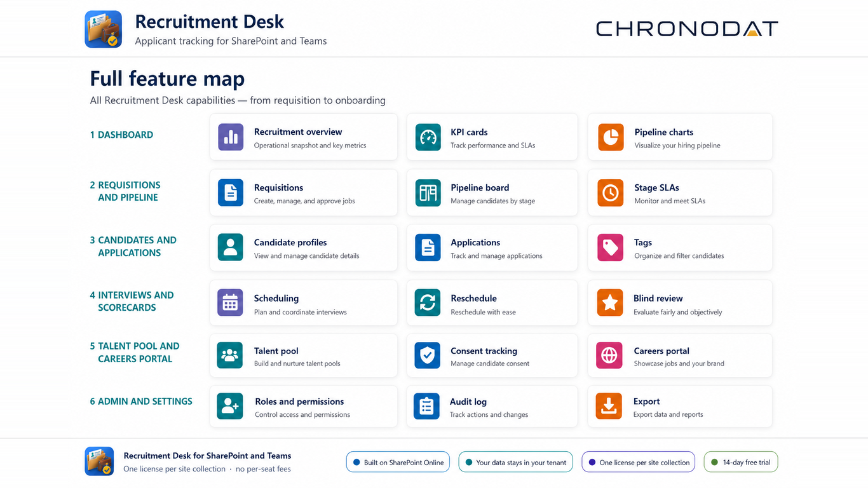Open the Talent pool card title
Viewport: 868px width, 488px height.
pyautogui.click(x=276, y=351)
